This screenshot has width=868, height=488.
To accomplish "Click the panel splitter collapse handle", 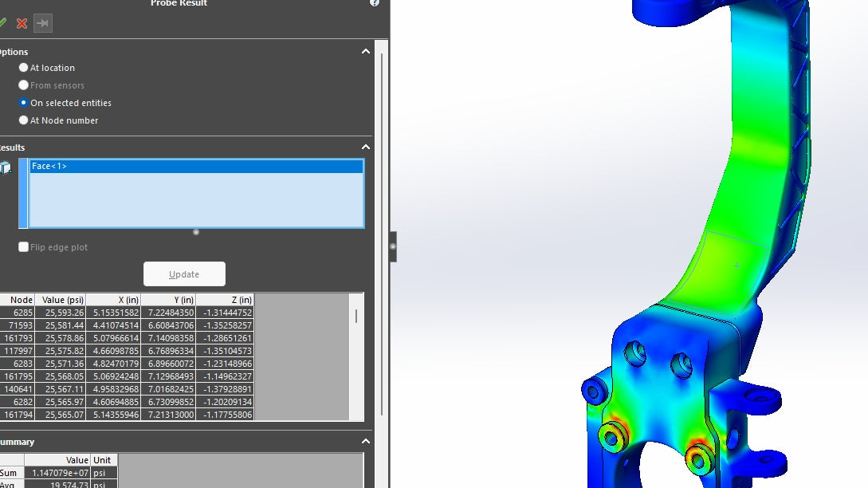I will click(393, 246).
